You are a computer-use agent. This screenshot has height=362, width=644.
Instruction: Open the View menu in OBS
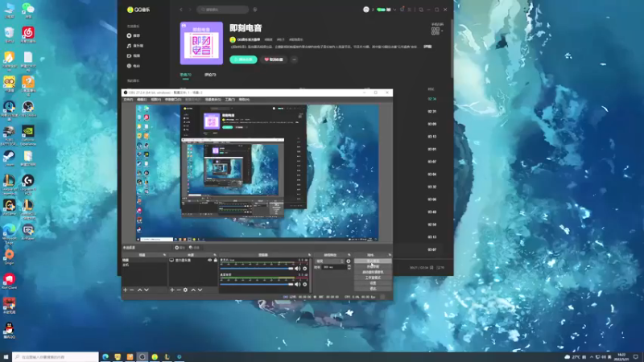(155, 99)
